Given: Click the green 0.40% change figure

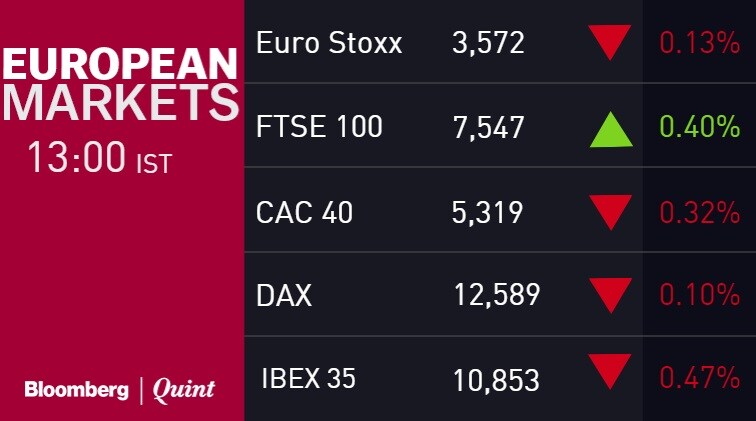Looking at the screenshot, I should (699, 127).
